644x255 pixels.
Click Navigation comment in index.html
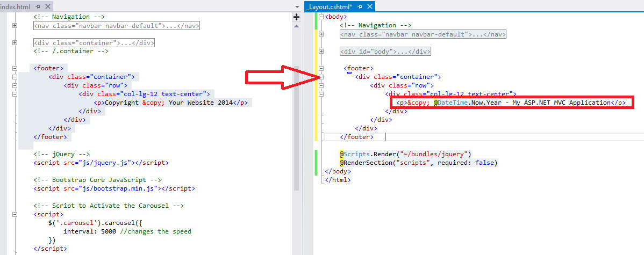[69, 17]
